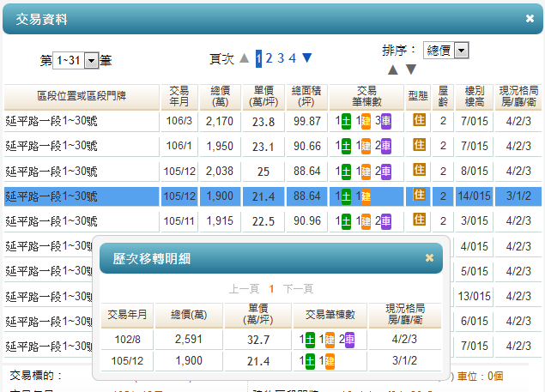Click the 交易年月 header in the popup
Viewport: 545px width, 392px height.
(x=127, y=315)
